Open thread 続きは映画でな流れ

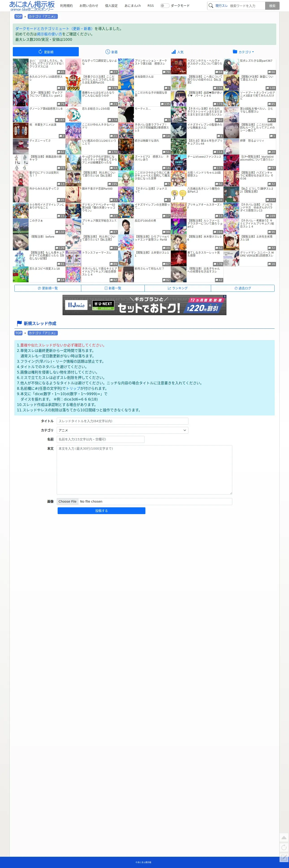tap(147, 141)
